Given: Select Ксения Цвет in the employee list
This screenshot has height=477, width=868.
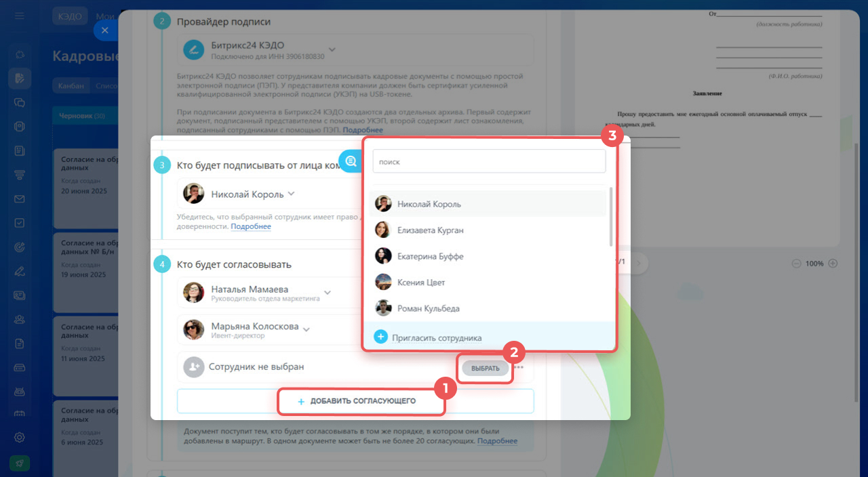Looking at the screenshot, I should click(489, 282).
